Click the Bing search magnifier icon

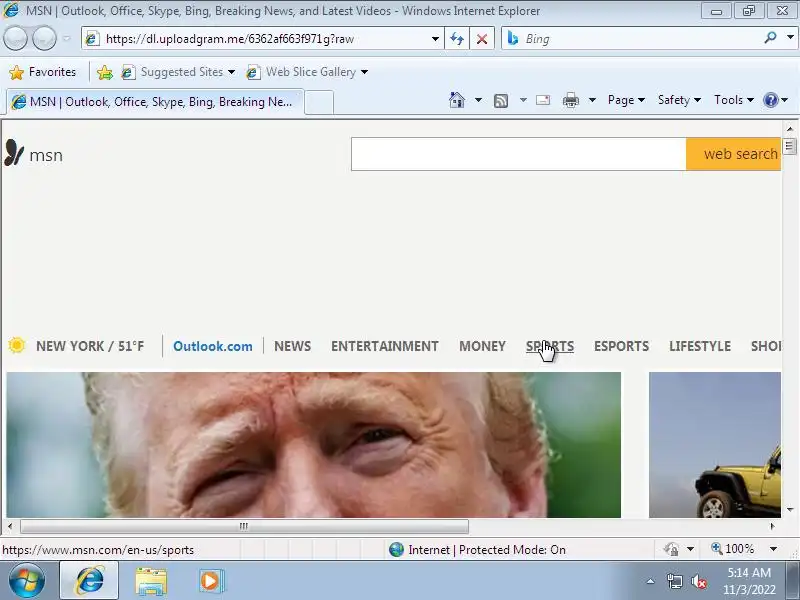click(x=770, y=38)
